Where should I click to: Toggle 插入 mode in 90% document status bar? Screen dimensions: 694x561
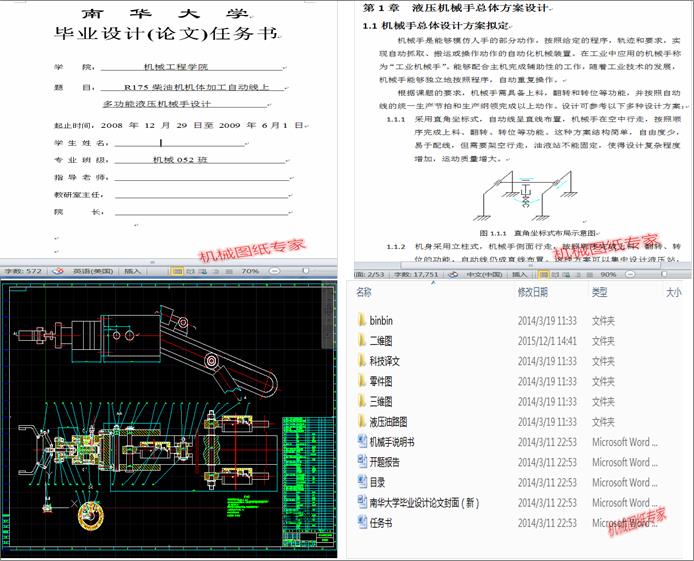coord(519,275)
